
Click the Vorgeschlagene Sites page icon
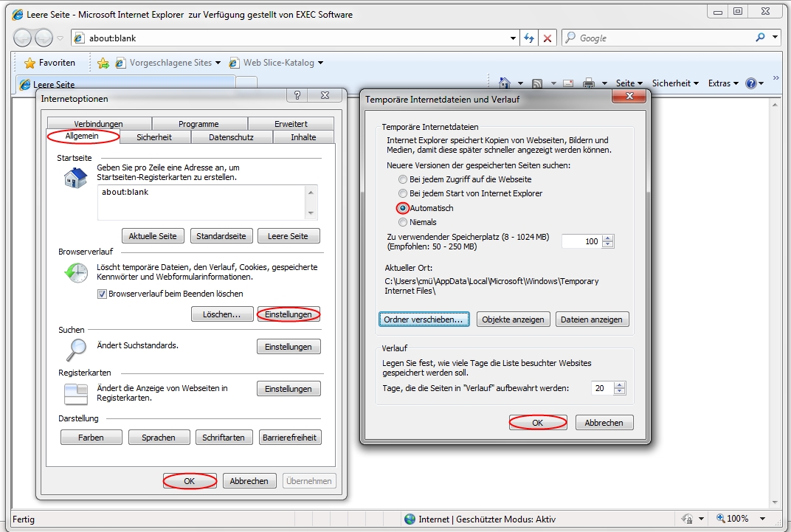click(x=120, y=63)
